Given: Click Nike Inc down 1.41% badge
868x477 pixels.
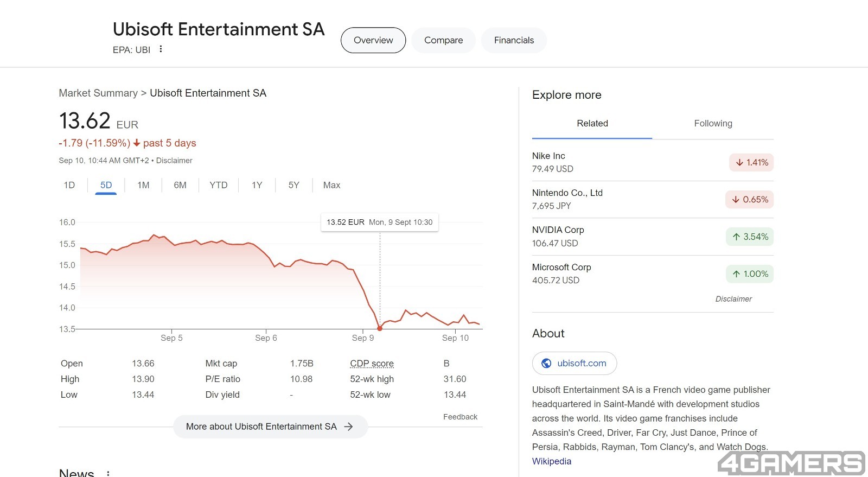Looking at the screenshot, I should coord(751,162).
